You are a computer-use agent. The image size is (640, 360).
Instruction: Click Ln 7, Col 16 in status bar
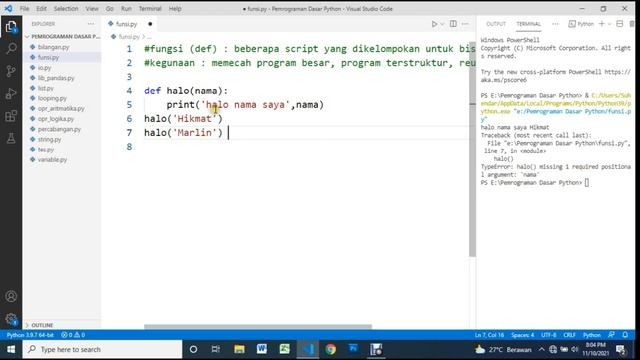pyautogui.click(x=489, y=335)
